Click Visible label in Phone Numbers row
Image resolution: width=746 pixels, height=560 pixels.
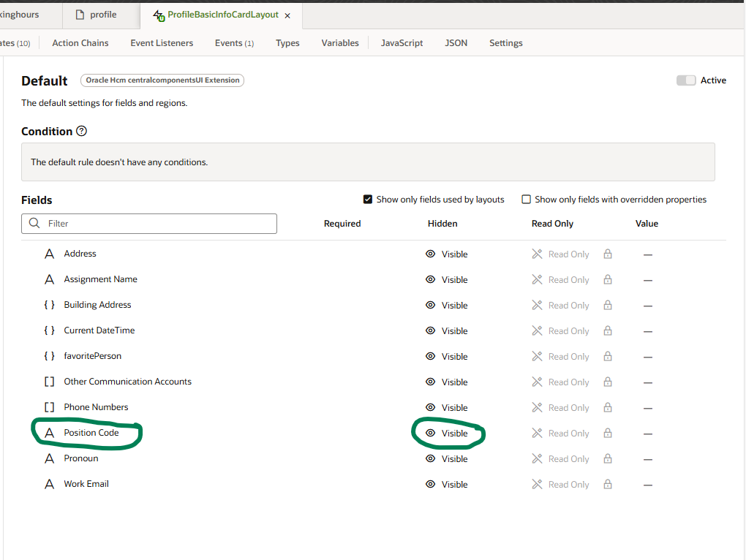coord(454,408)
